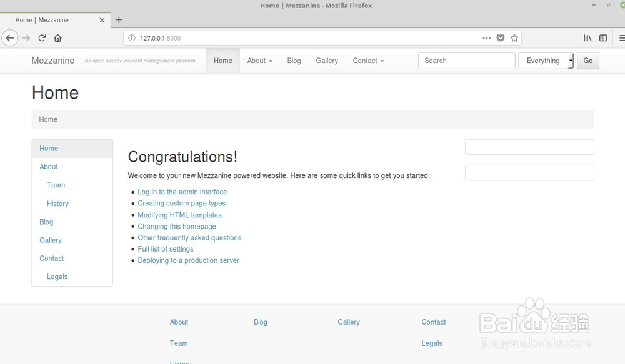Click the browser forward arrow
The height and width of the screenshot is (364, 625).
pos(26,38)
